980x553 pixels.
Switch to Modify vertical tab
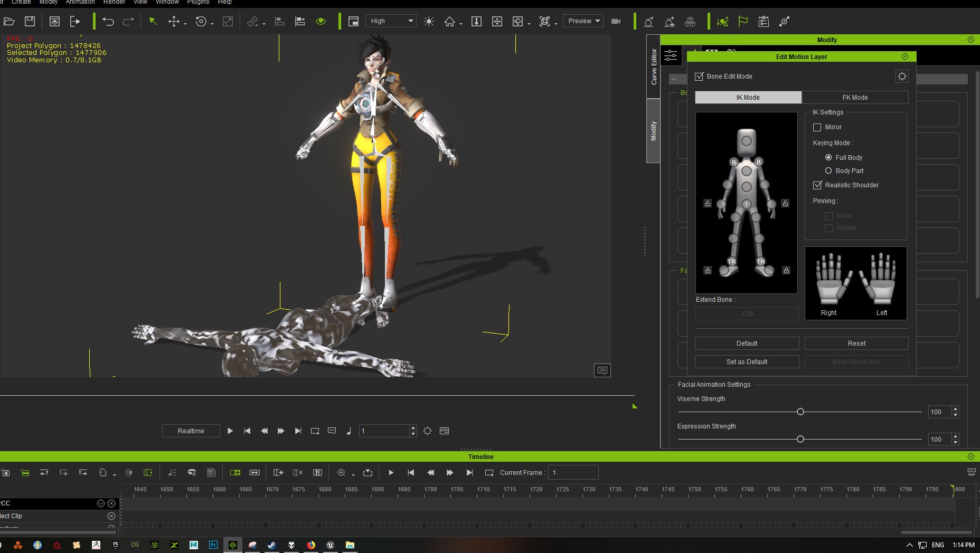pyautogui.click(x=654, y=131)
